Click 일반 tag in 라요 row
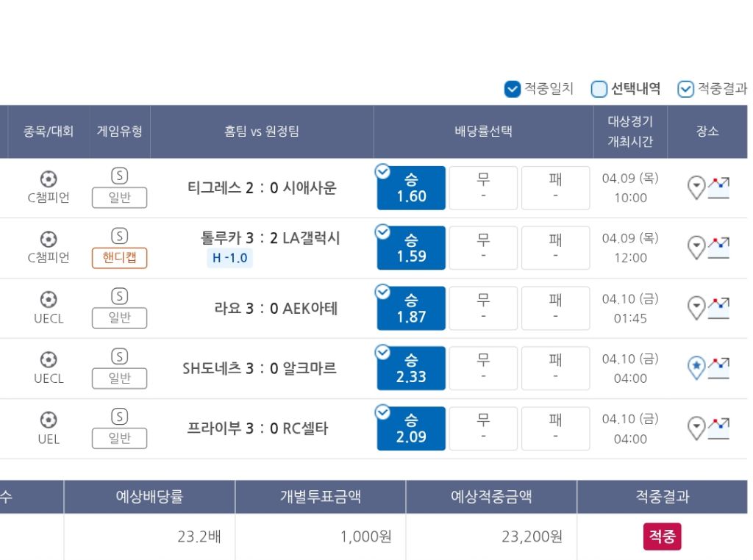The height and width of the screenshot is (560, 753). [x=119, y=318]
